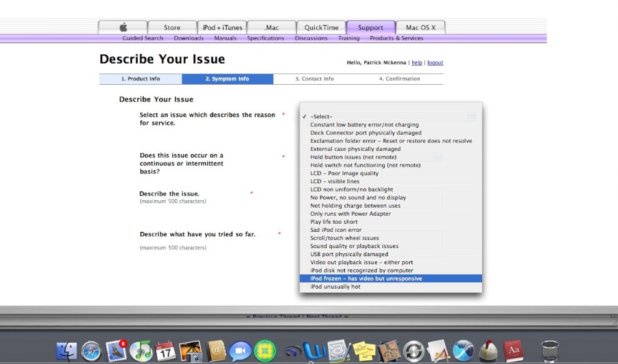Open Disk Utility in the Dock
The width and height of the screenshot is (618, 364).
pyautogui.click(x=339, y=351)
